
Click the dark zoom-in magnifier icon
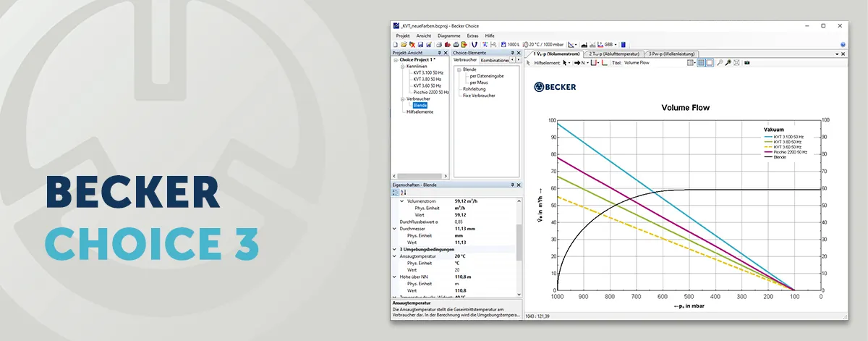(728, 63)
